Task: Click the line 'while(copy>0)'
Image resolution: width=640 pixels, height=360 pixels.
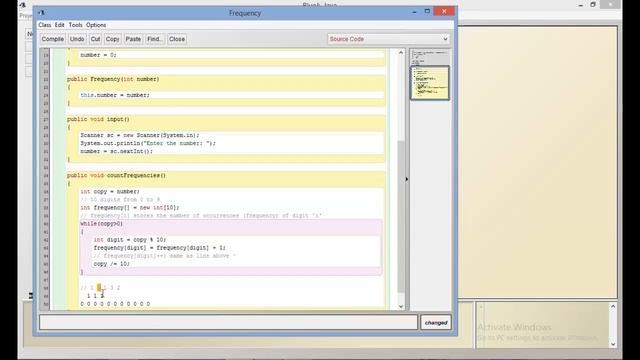Action: click(x=102, y=224)
